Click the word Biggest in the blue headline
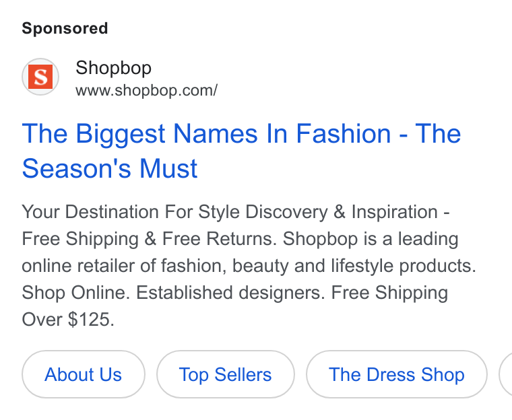The height and width of the screenshot is (420, 512). pos(121,134)
